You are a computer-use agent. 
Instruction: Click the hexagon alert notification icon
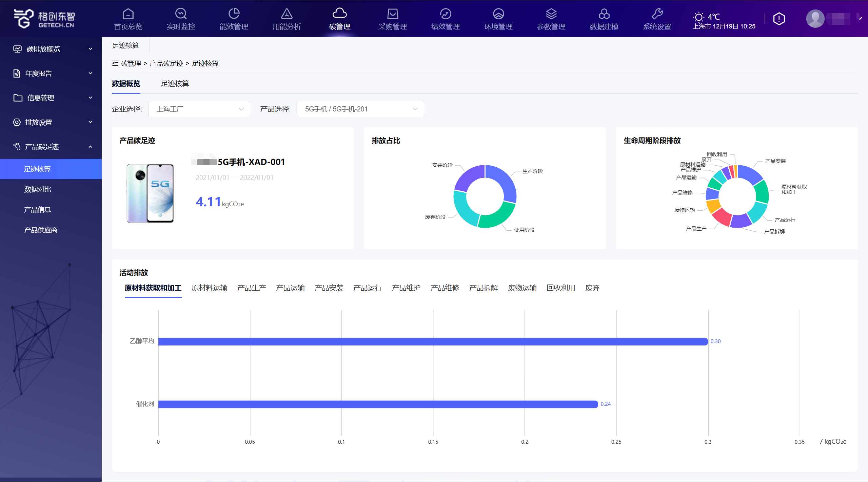pos(779,19)
